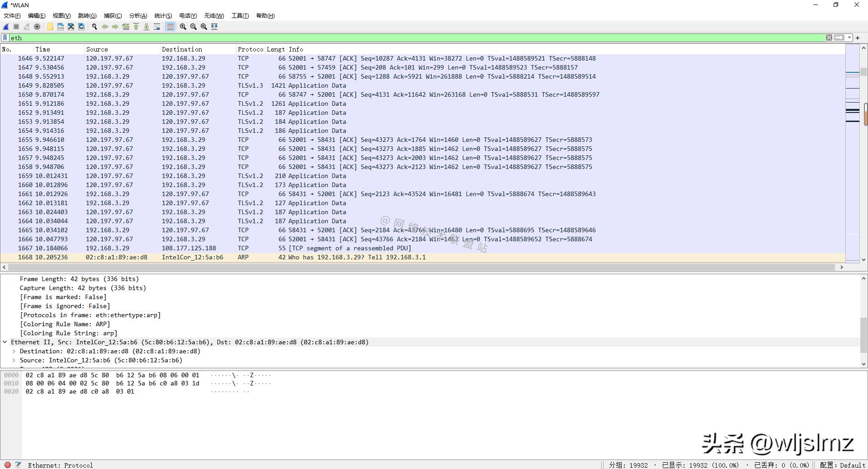Toggle packet list colorization
868x469 pixels.
click(170, 27)
